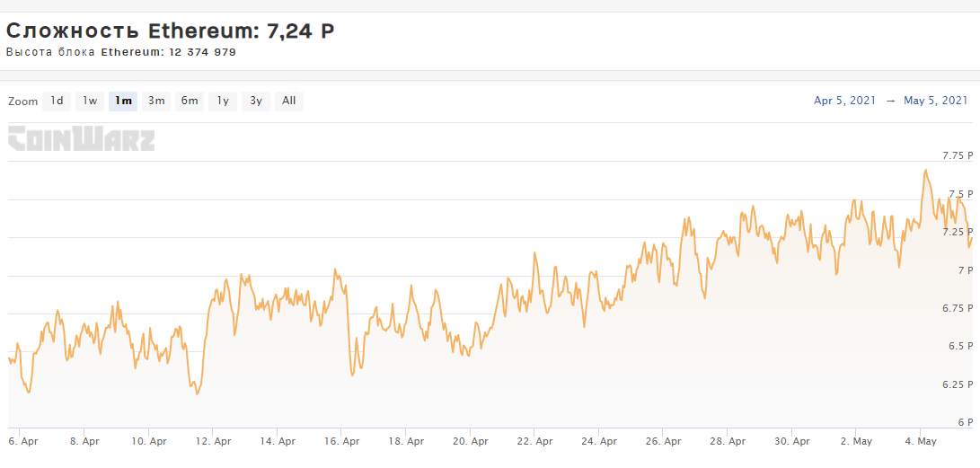Click the 16. Apr date label
980x468 pixels.
pyautogui.click(x=342, y=441)
